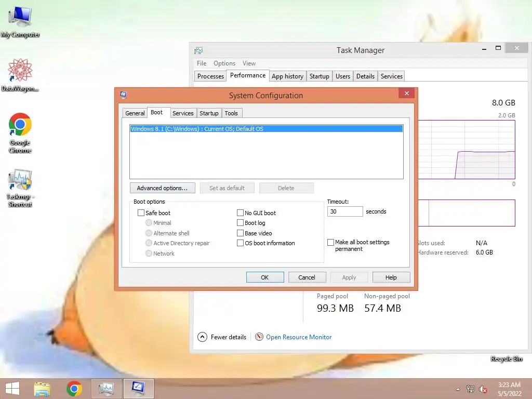Switch to Task Manager taskbar button
This screenshot has width=532, height=399.
106,389
